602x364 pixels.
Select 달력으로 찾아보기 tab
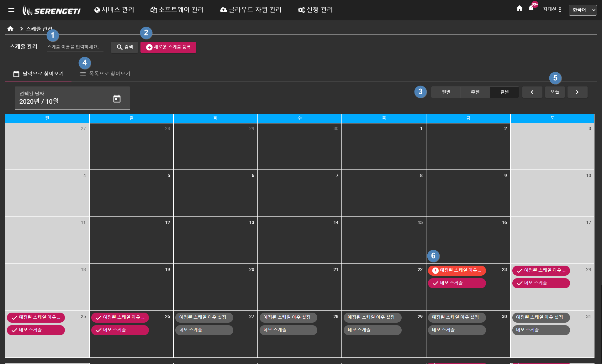point(39,74)
